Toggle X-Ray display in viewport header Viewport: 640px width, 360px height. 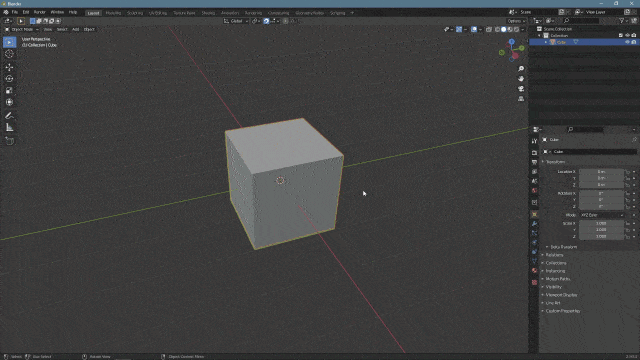point(489,29)
